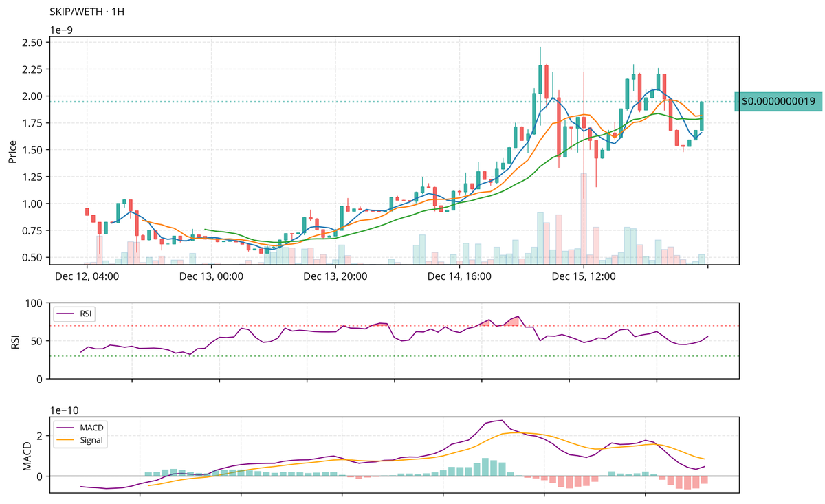Screen dimensions: 825x504
Task: Click the Dec 15, 12:00 axis label
Action: coord(584,277)
